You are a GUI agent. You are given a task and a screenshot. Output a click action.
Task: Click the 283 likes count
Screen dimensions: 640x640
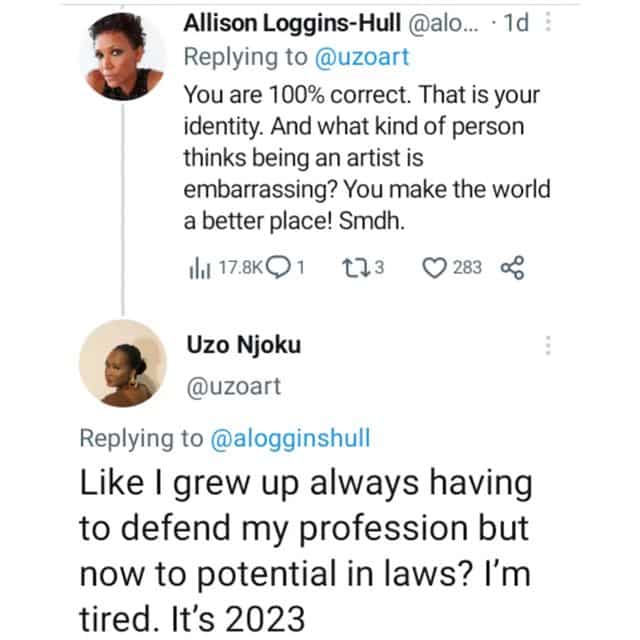tap(467, 267)
